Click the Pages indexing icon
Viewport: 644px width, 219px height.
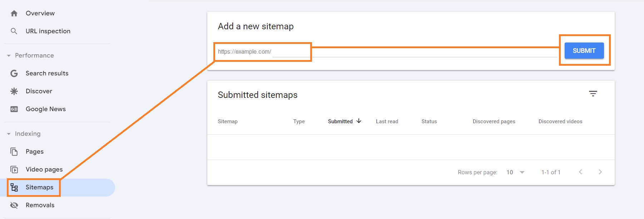point(14,151)
